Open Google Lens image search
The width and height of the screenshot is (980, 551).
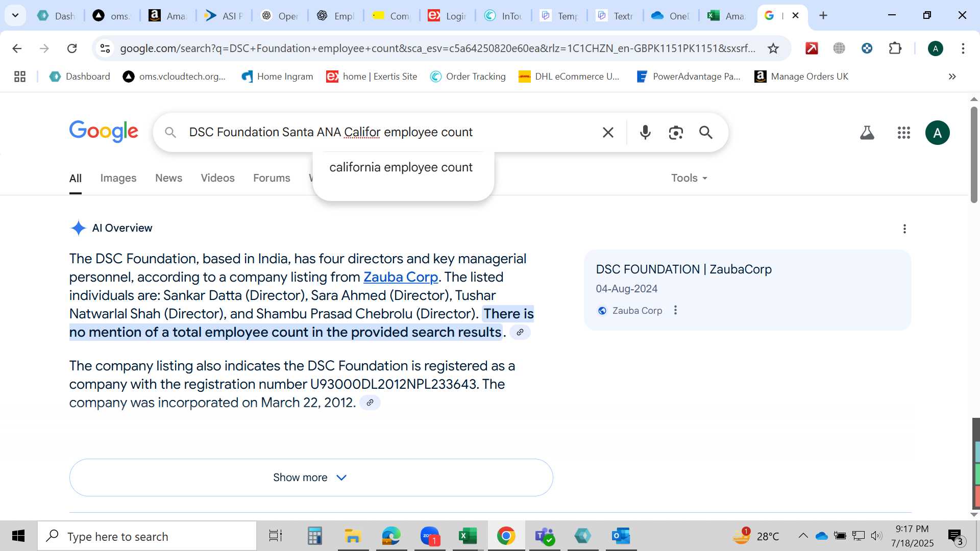[676, 133]
